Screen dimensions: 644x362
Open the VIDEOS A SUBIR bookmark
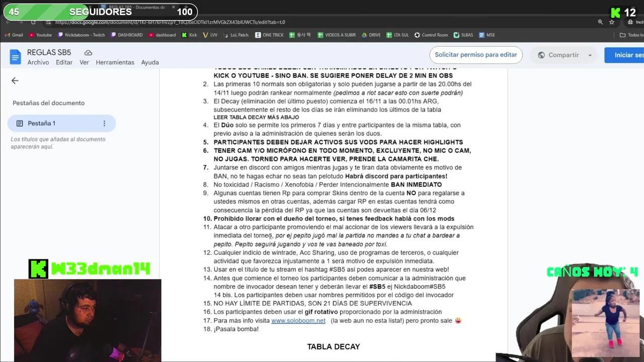[x=336, y=35]
